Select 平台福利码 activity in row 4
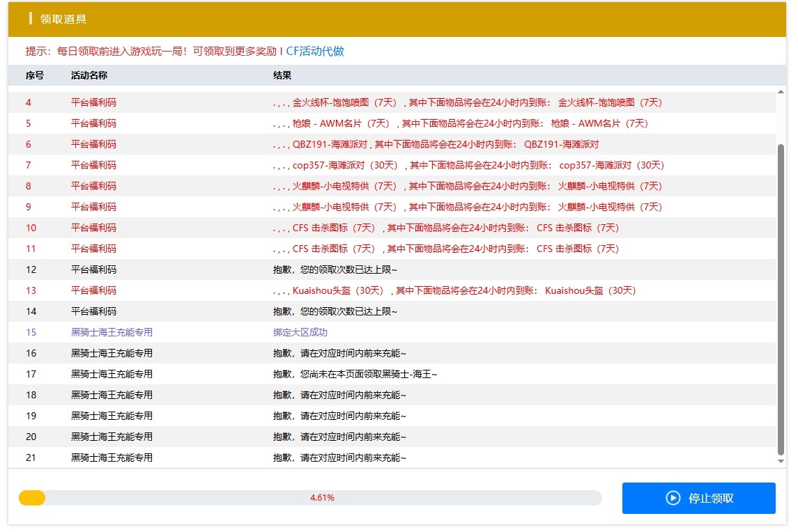Image resolution: width=798 pixels, height=532 pixels. 91,102
